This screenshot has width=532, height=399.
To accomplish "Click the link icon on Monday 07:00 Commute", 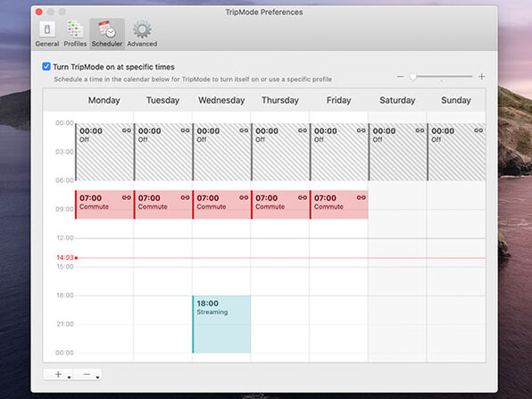I will 127,197.
